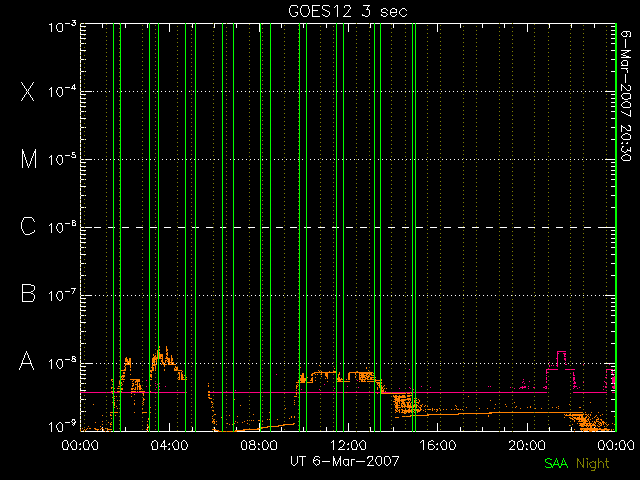The width and height of the screenshot is (640, 480).
Task: Click the 10^-6 y-axis tick label
Action: click(62, 227)
